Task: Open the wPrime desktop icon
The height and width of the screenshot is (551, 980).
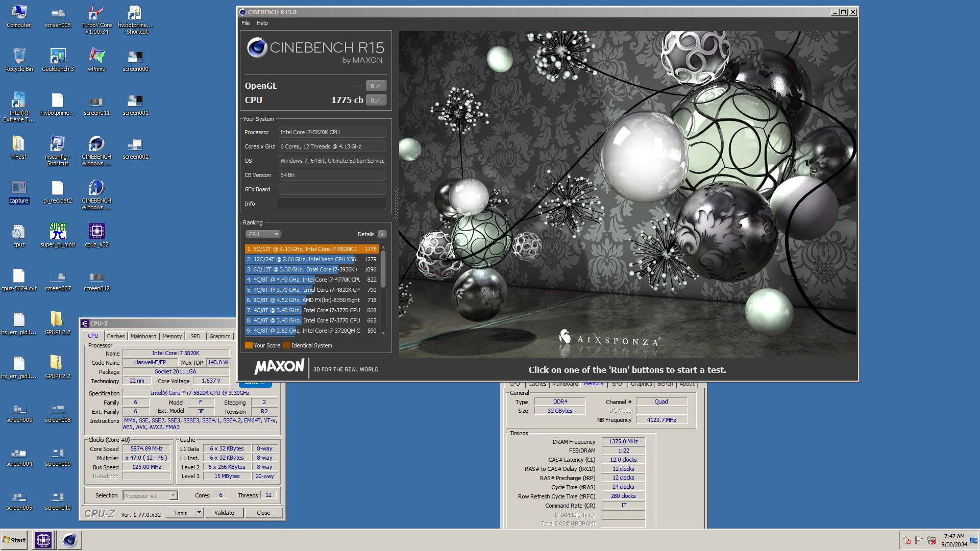Action: pyautogui.click(x=96, y=60)
